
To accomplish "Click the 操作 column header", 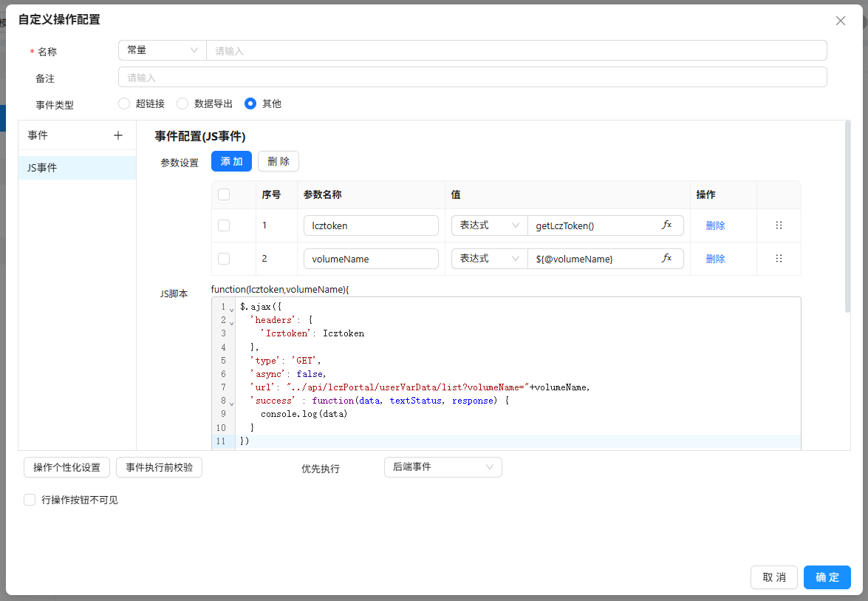I will click(x=705, y=194).
